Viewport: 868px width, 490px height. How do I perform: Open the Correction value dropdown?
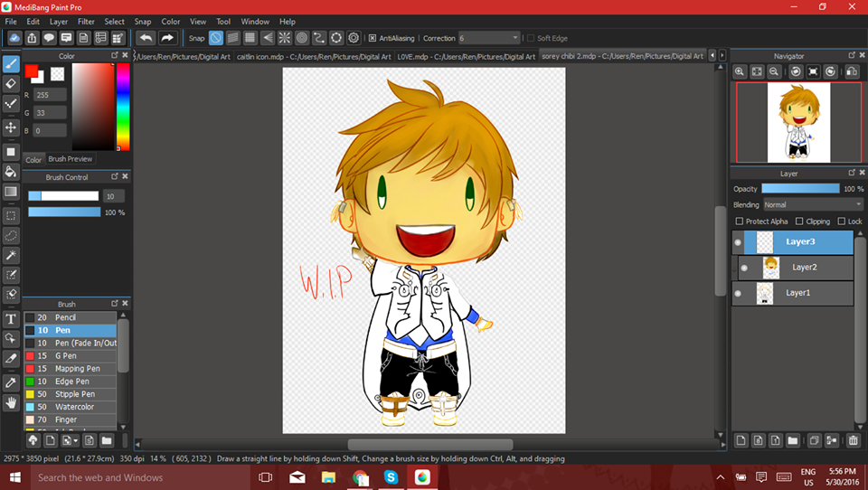coord(514,38)
